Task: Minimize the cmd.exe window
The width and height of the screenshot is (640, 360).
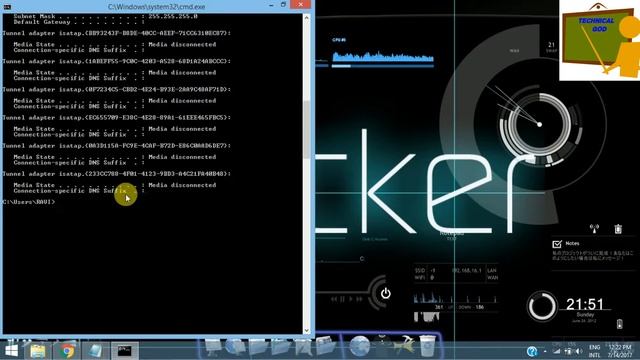Action: tap(271, 5)
